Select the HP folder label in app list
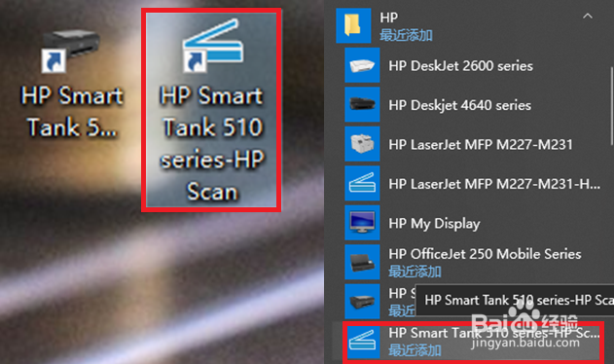614x364 pixels. pos(389,18)
